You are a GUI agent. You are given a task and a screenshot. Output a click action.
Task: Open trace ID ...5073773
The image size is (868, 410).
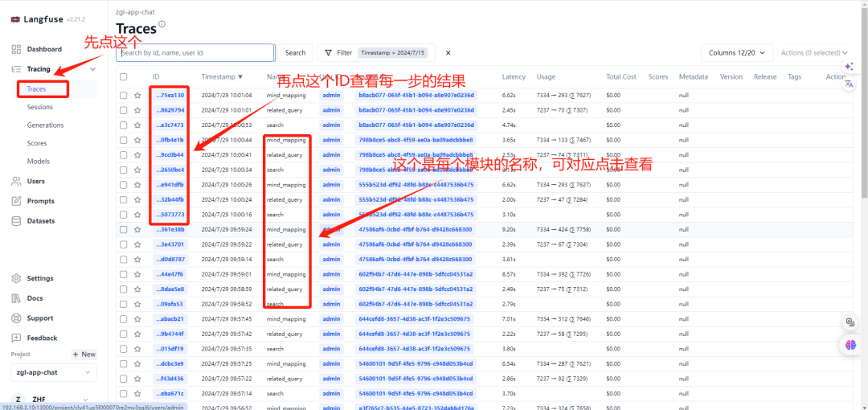(170, 215)
